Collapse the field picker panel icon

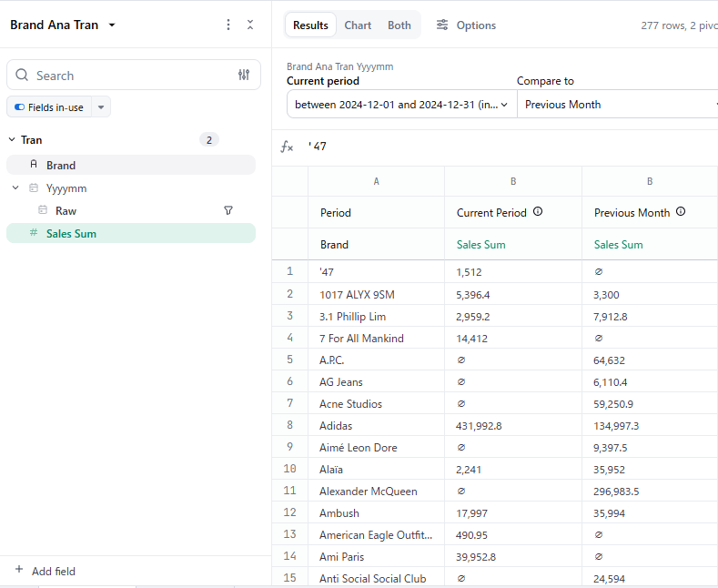click(250, 25)
